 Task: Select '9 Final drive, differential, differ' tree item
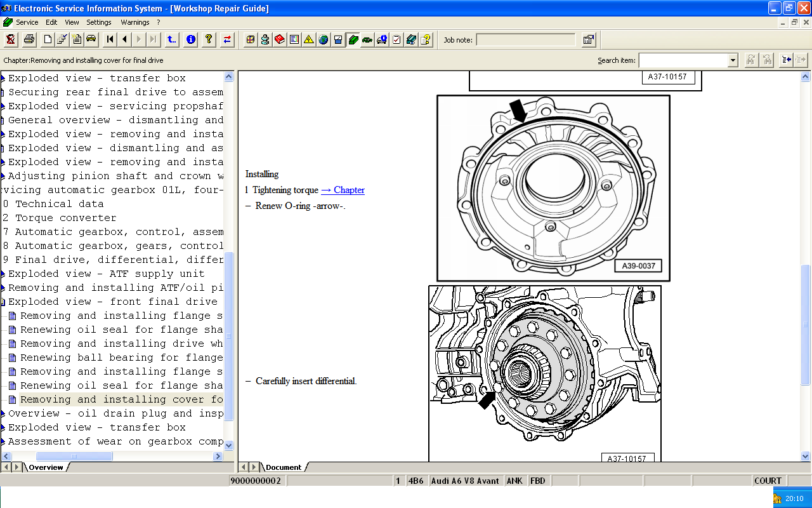[x=112, y=260]
